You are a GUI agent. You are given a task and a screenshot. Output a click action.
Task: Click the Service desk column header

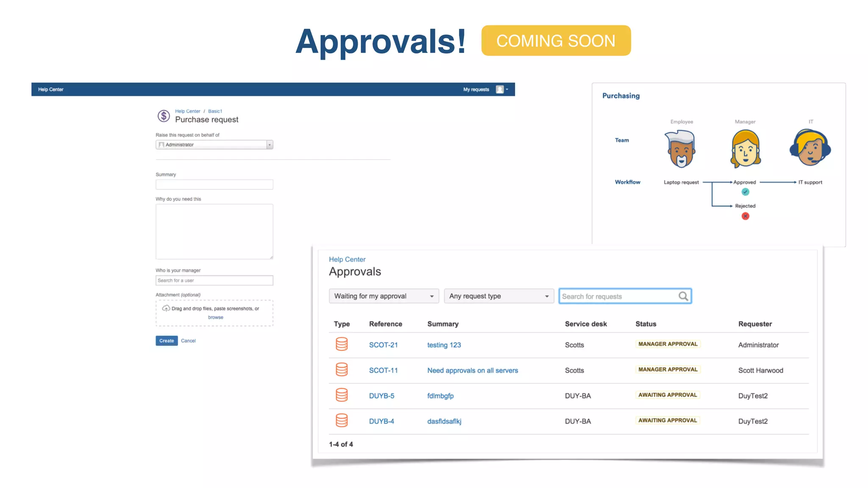tap(586, 324)
